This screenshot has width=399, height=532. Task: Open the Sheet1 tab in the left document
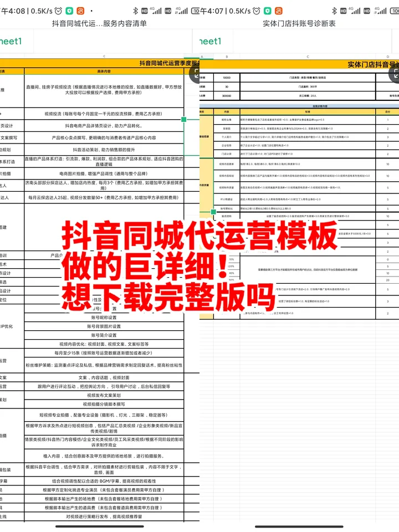coord(11,42)
